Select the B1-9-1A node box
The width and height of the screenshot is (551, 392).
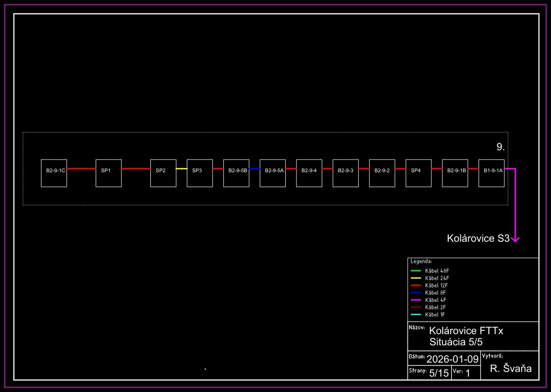(491, 173)
